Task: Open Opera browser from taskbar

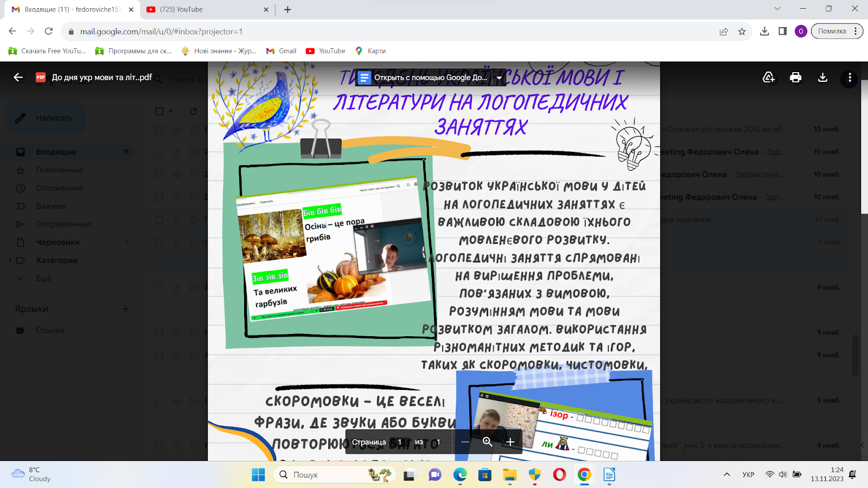Action: click(x=559, y=475)
